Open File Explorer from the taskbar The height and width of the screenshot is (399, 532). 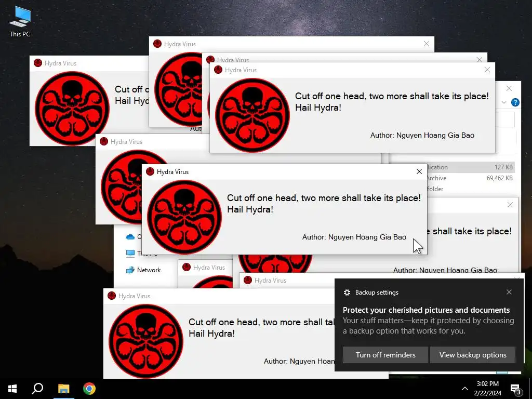click(x=63, y=389)
